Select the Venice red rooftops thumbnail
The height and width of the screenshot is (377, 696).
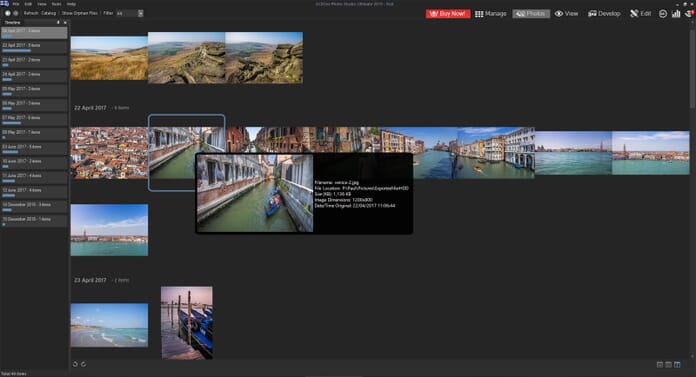point(109,153)
